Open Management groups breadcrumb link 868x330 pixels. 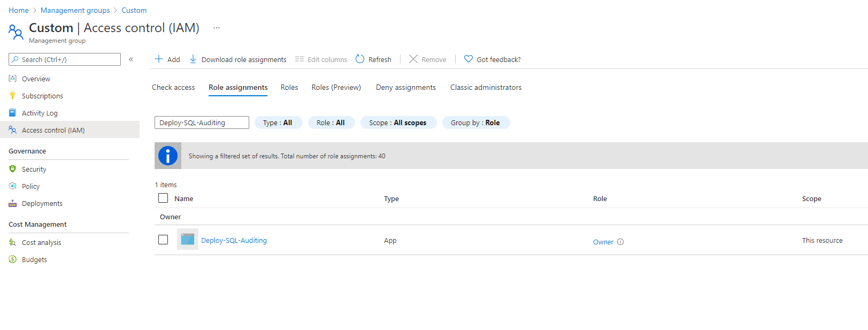(75, 10)
